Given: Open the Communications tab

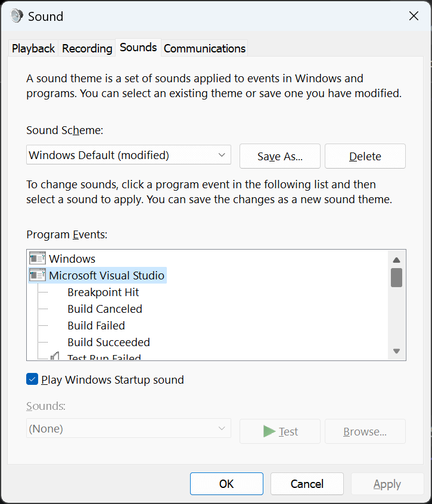Looking at the screenshot, I should (x=204, y=48).
